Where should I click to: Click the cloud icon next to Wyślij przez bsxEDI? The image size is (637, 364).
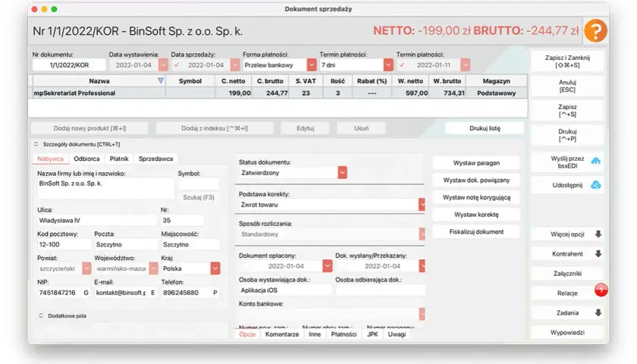pos(595,162)
